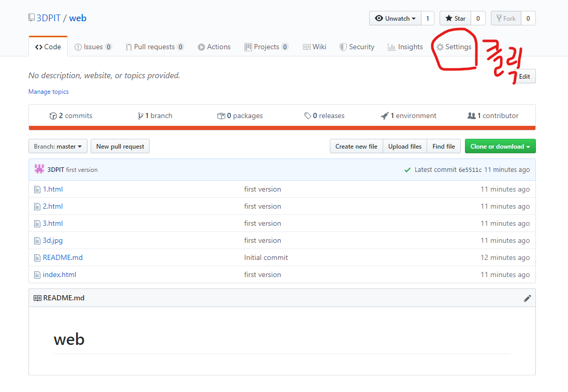Screen dimensions: 568x392
Task: Click the green commit status checkmark
Action: click(x=407, y=169)
